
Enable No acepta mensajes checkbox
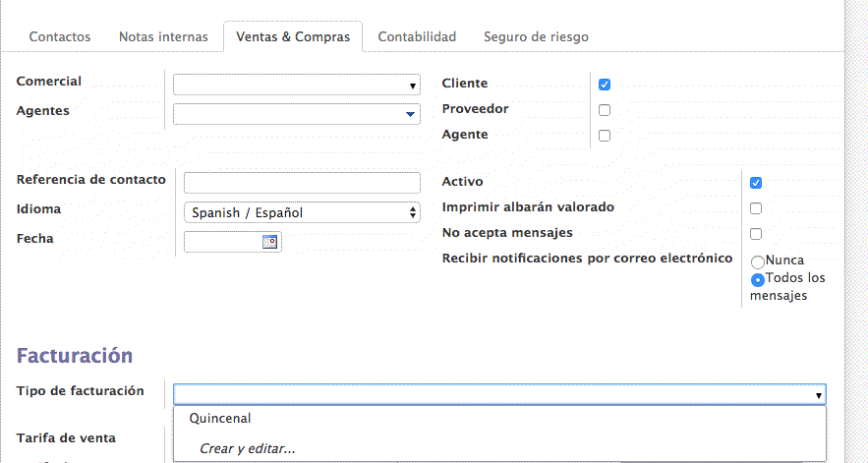756,234
